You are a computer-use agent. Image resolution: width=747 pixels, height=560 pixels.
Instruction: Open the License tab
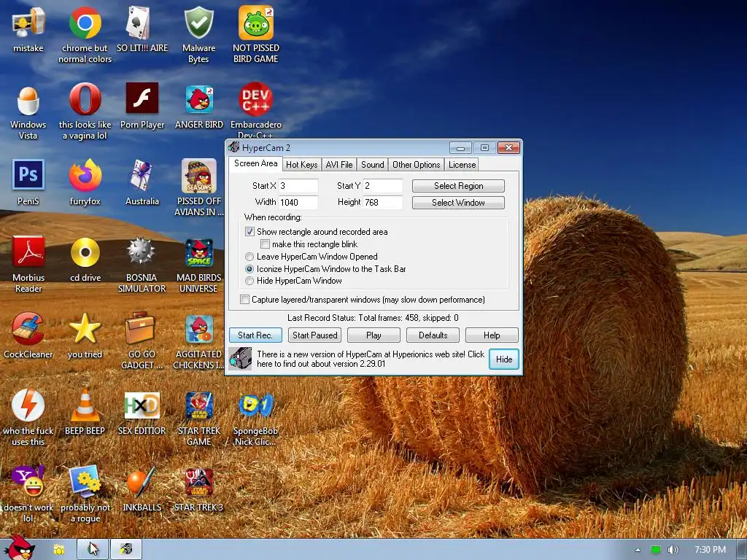click(x=462, y=165)
